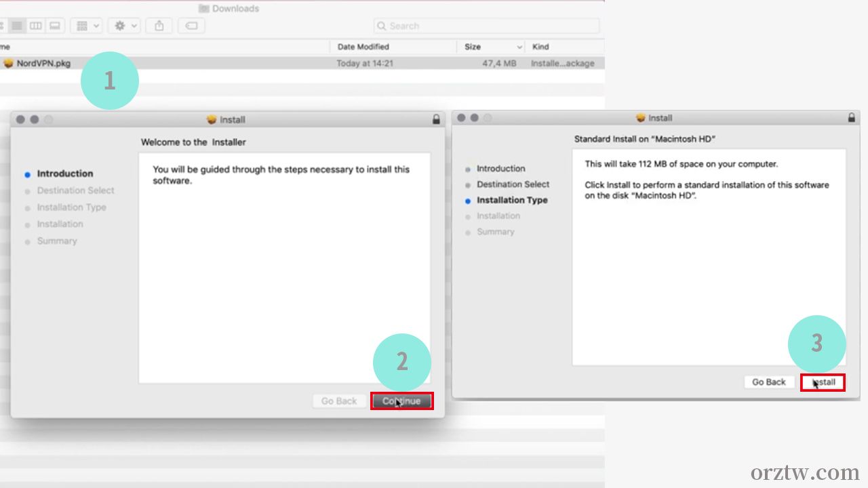868x488 pixels.
Task: Click the NordVPN.pkg package icon
Action: (8, 63)
